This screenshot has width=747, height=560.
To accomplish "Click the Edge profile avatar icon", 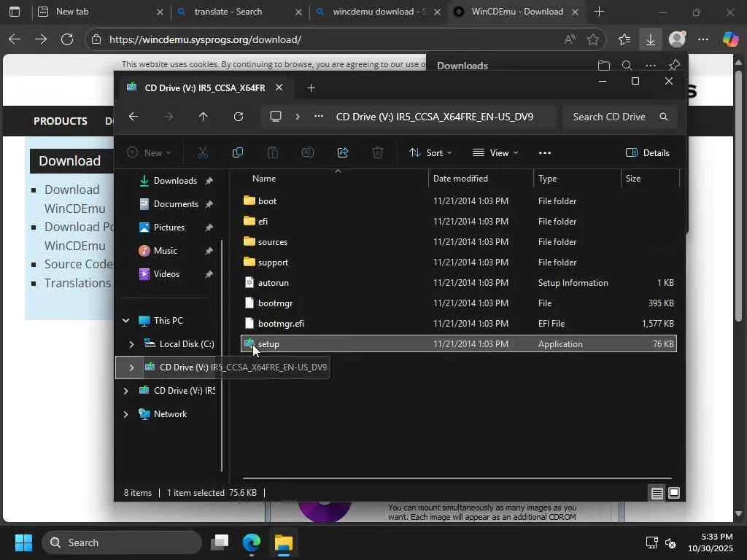I will [x=677, y=39].
